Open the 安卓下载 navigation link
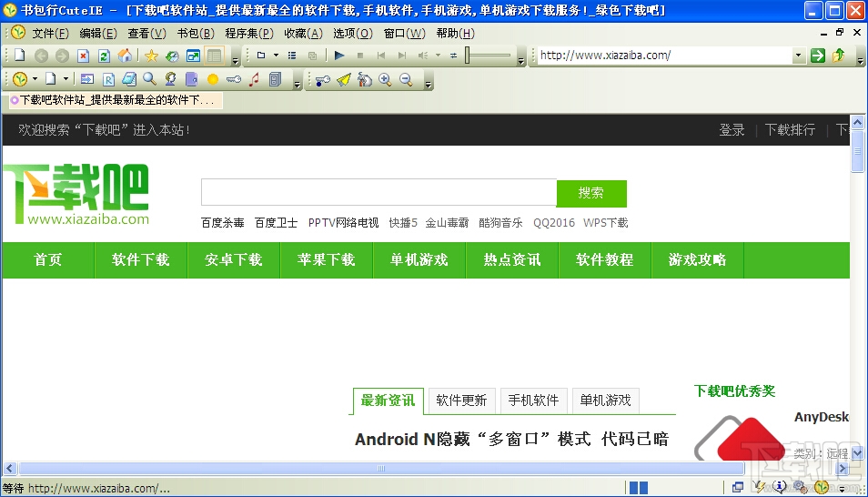 pyautogui.click(x=234, y=259)
